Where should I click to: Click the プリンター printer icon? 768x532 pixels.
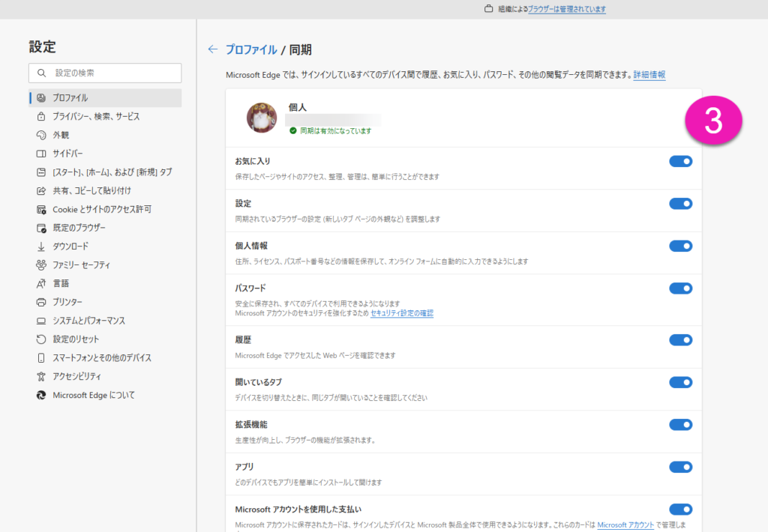click(41, 302)
